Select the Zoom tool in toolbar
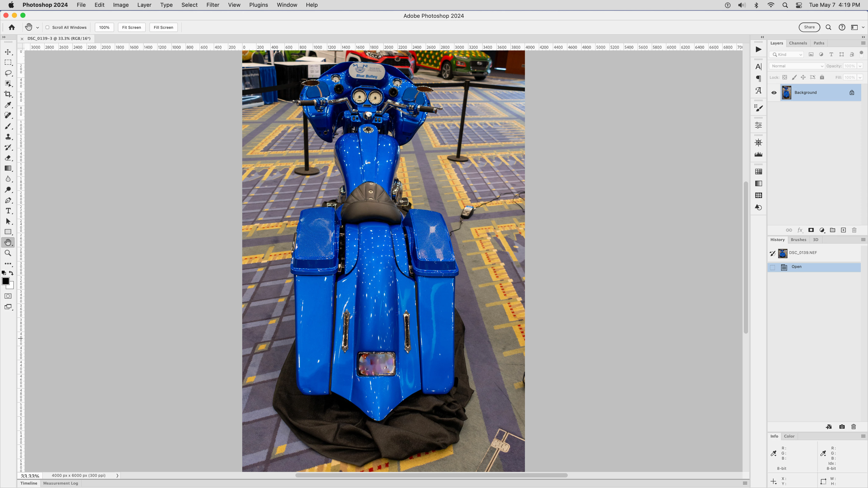This screenshot has height=488, width=868. coord(8,253)
